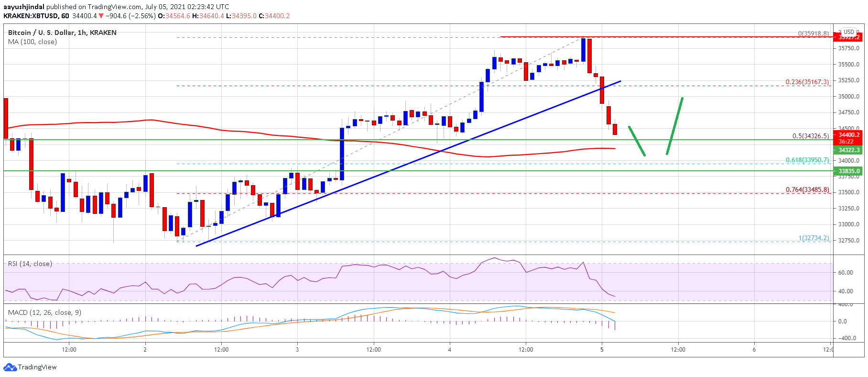The image size is (868, 377).
Task: Click the O:34564.6 open value
Action: click(174, 16)
